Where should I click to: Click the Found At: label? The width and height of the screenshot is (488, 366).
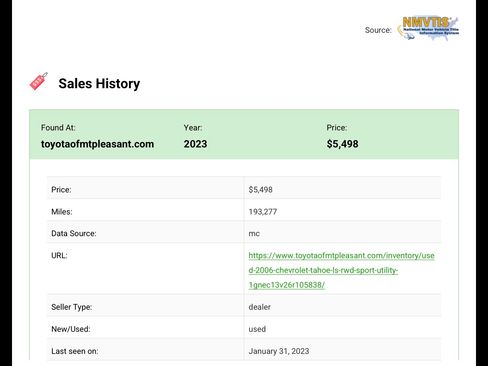pyautogui.click(x=58, y=128)
